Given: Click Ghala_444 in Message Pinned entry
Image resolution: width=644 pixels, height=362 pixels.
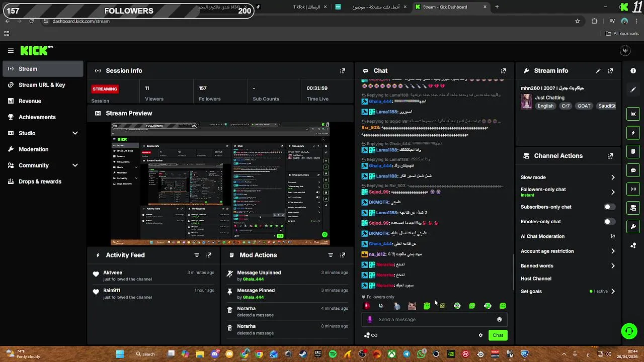Looking at the screenshot, I should coord(253,297).
